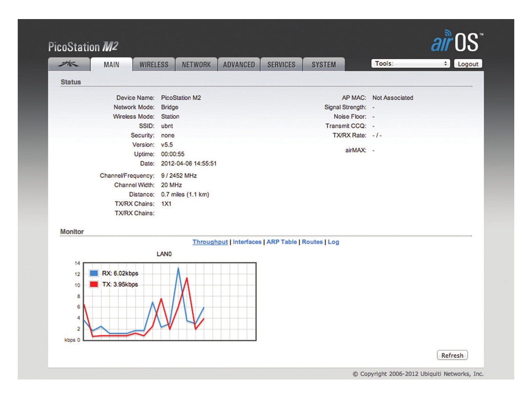532x399 pixels.
Task: Click the Logout button
Action: [468, 64]
